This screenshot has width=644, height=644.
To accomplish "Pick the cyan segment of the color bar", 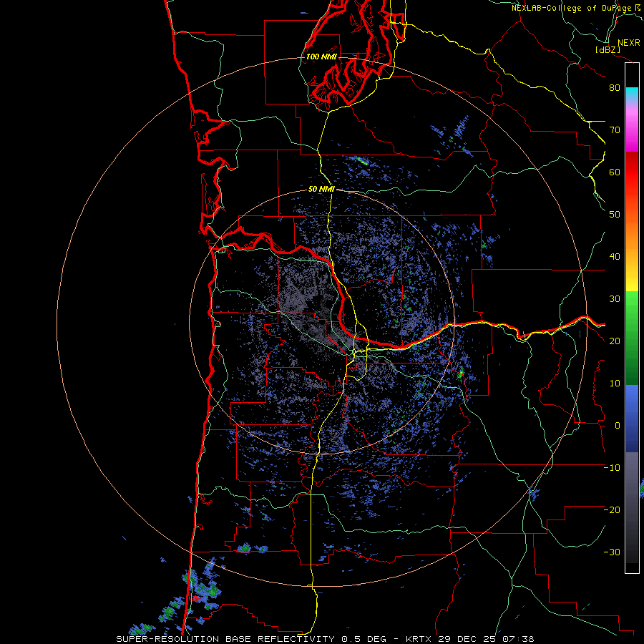I will [632, 94].
